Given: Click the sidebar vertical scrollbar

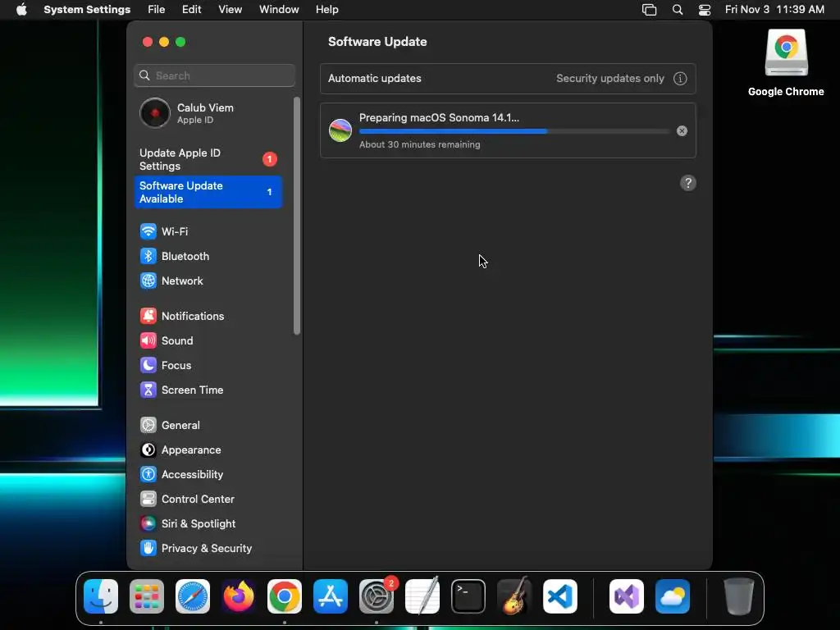Looking at the screenshot, I should (x=297, y=216).
